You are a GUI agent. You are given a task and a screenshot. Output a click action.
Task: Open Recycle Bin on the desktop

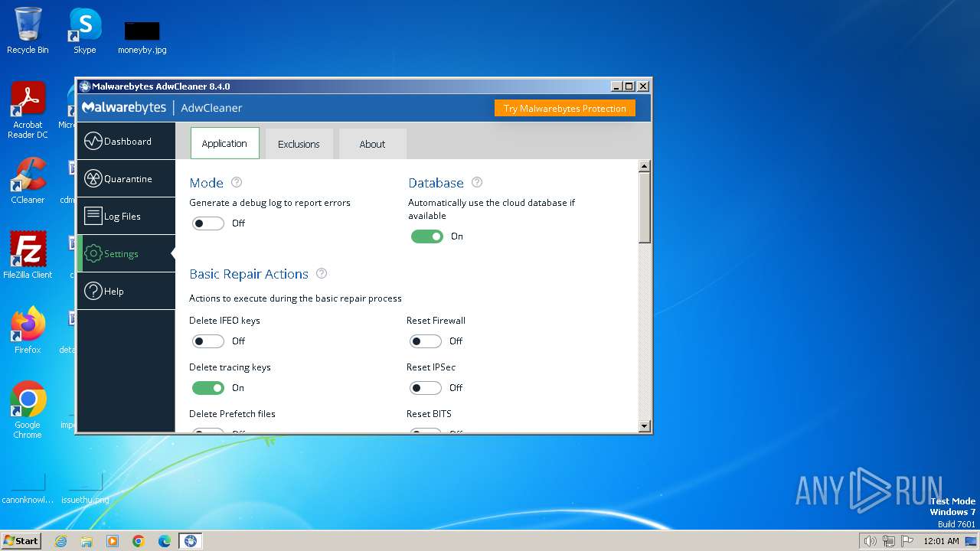(x=28, y=31)
